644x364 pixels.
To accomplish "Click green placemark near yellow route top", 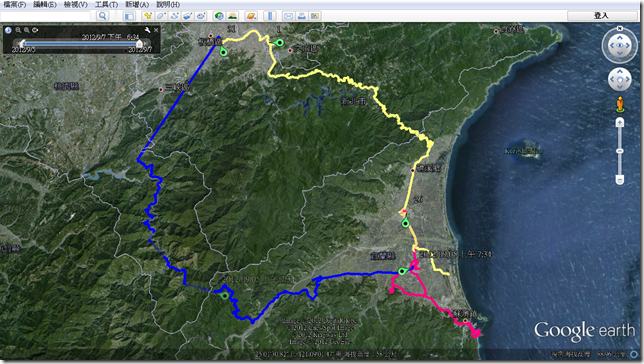I will click(279, 42).
